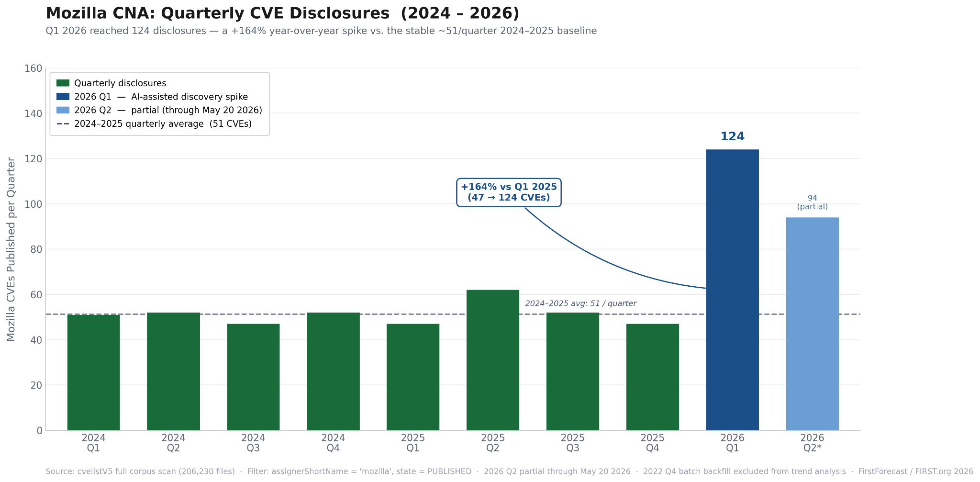This screenshot has height=482, width=980.
Task: Click the y-axis tick label '120'
Action: coord(33,159)
